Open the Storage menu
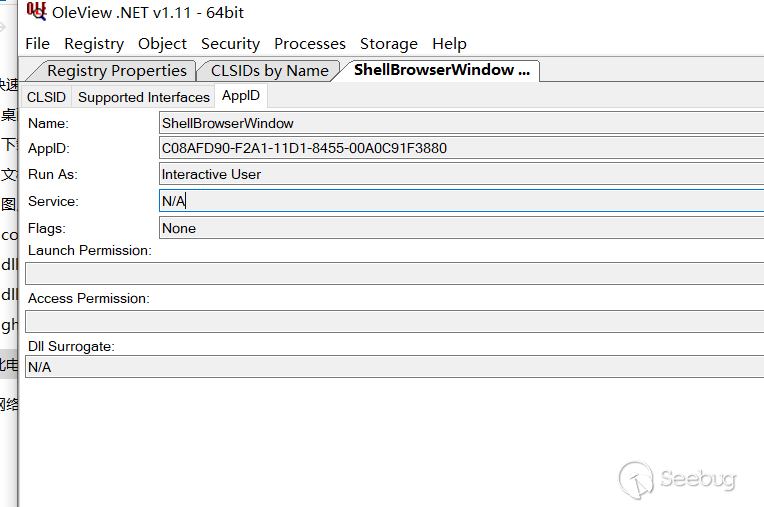764x507 pixels. point(389,44)
